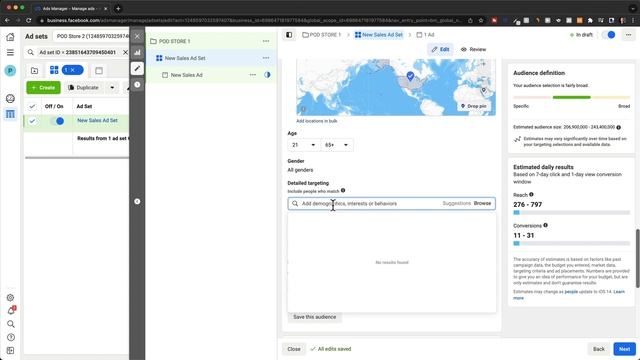
Task: Click the location map preview
Action: pos(396,87)
